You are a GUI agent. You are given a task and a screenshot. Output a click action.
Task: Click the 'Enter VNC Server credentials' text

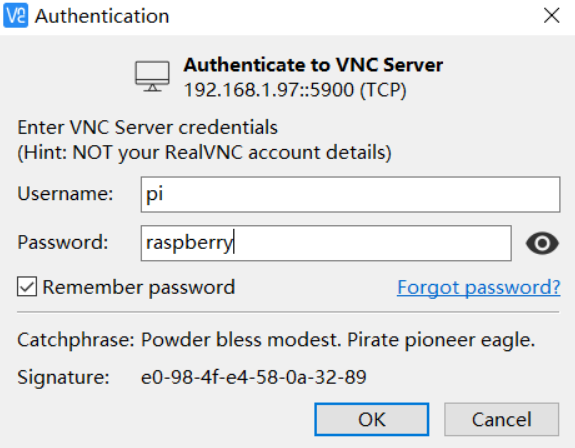pyautogui.click(x=147, y=128)
